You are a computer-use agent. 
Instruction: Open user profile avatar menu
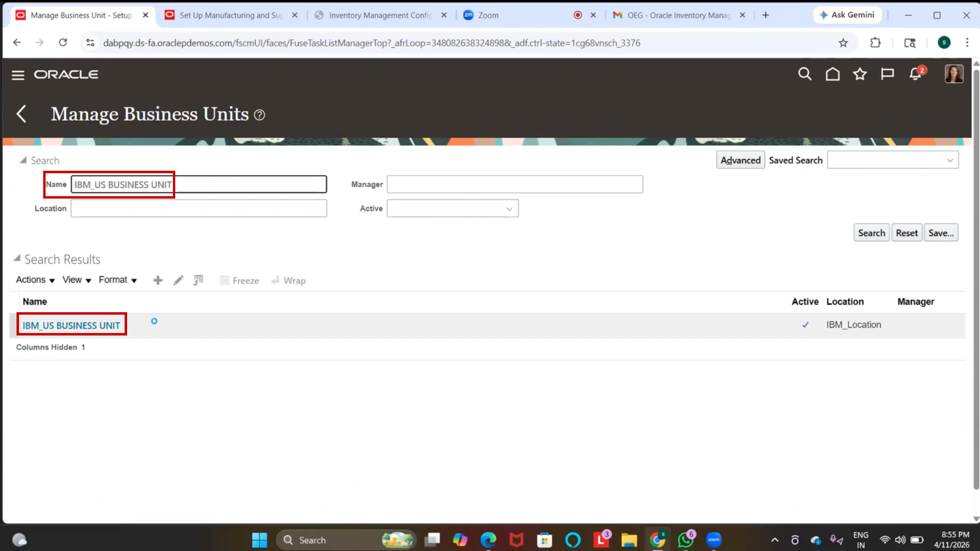click(x=953, y=74)
